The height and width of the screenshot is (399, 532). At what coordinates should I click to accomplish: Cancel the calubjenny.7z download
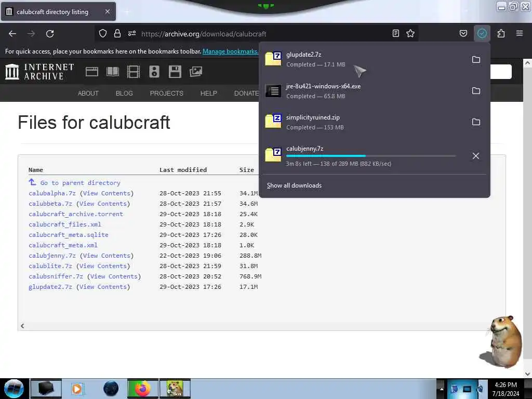pyautogui.click(x=476, y=156)
